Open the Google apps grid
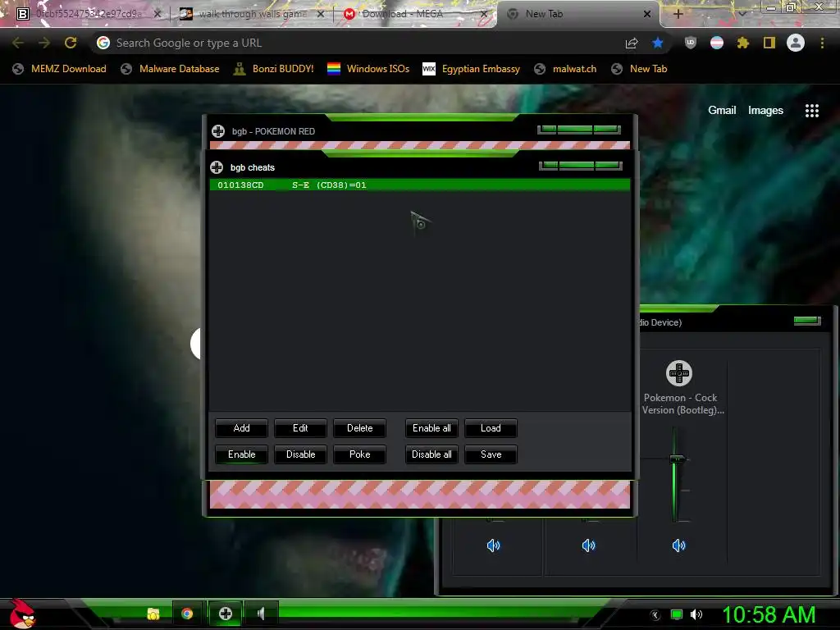 point(812,111)
